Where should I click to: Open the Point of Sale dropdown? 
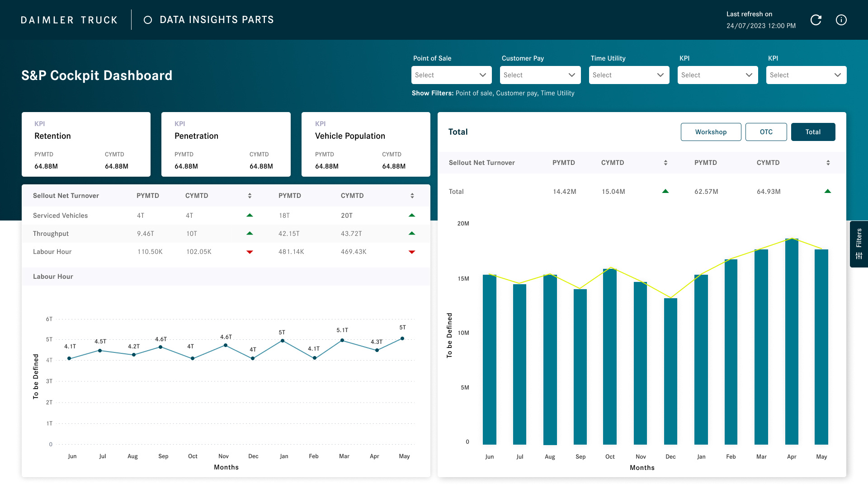point(451,75)
